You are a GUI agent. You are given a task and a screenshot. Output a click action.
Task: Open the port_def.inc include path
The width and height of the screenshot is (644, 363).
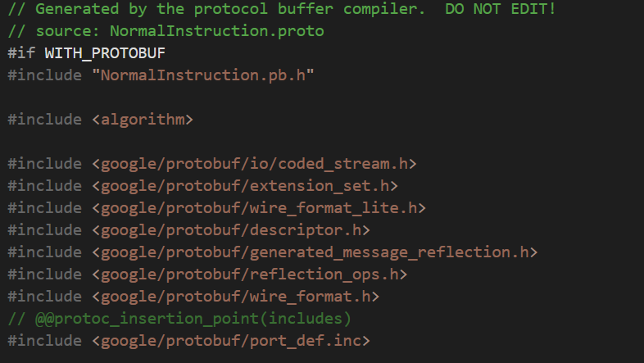click(231, 341)
